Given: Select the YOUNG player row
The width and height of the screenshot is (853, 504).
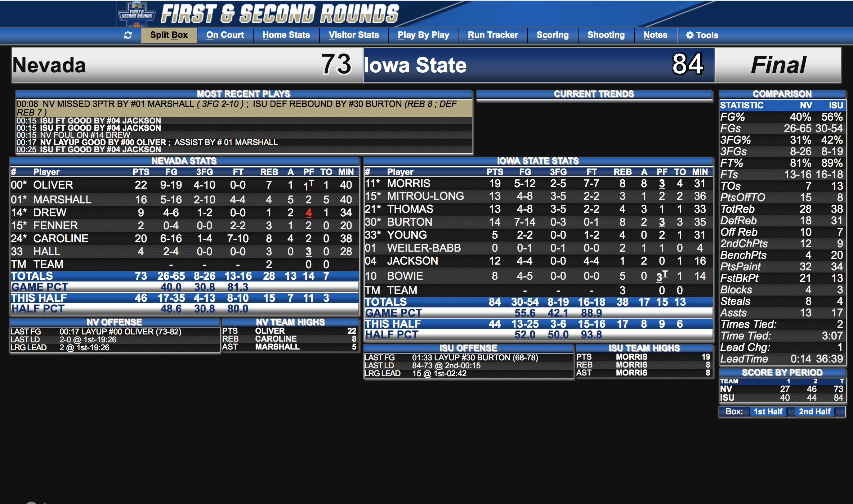Looking at the screenshot, I should (x=538, y=235).
